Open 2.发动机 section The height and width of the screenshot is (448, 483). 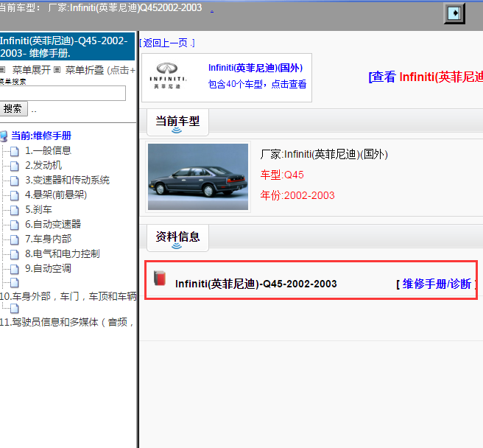point(43,166)
